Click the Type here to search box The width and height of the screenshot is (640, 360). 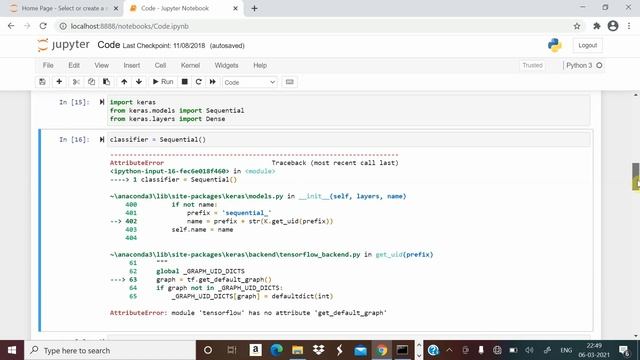[110, 350]
